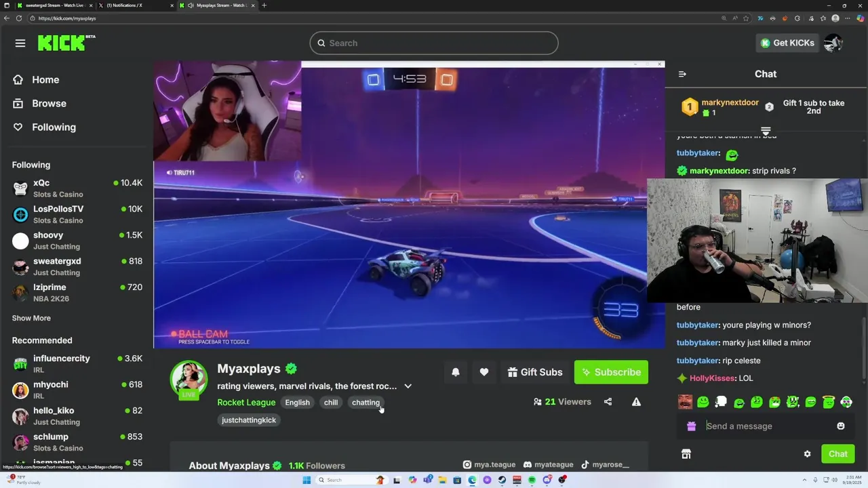Open schlump recommended channel
The width and height of the screenshot is (868, 488).
tap(77, 442)
